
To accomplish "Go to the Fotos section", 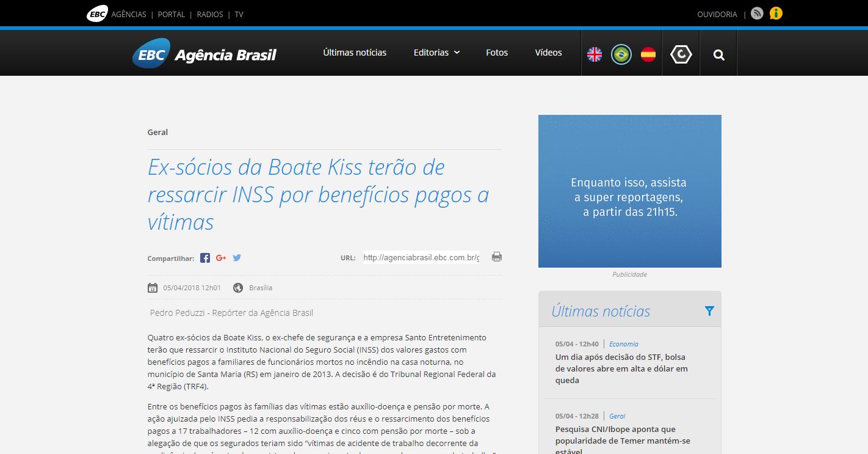I will click(x=497, y=53).
